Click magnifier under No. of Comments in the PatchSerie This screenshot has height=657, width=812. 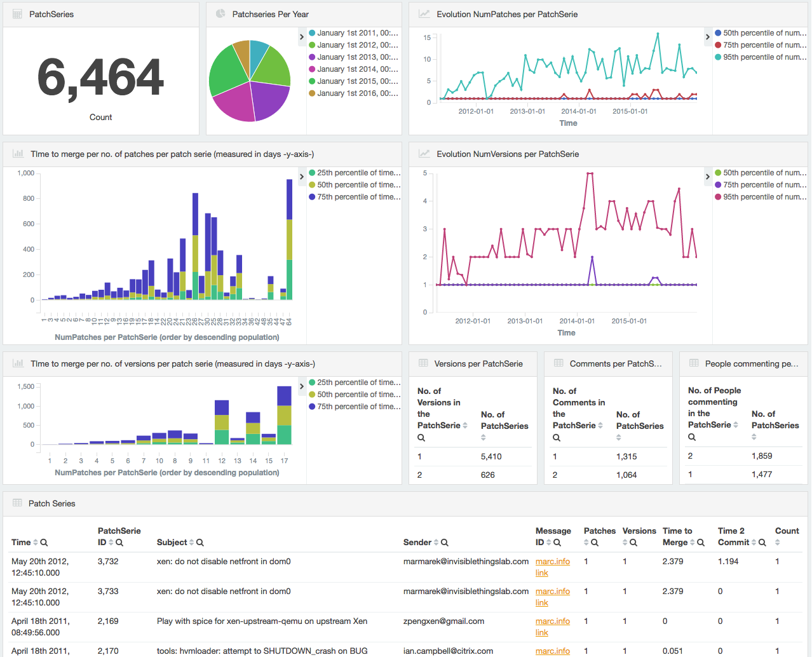(557, 438)
